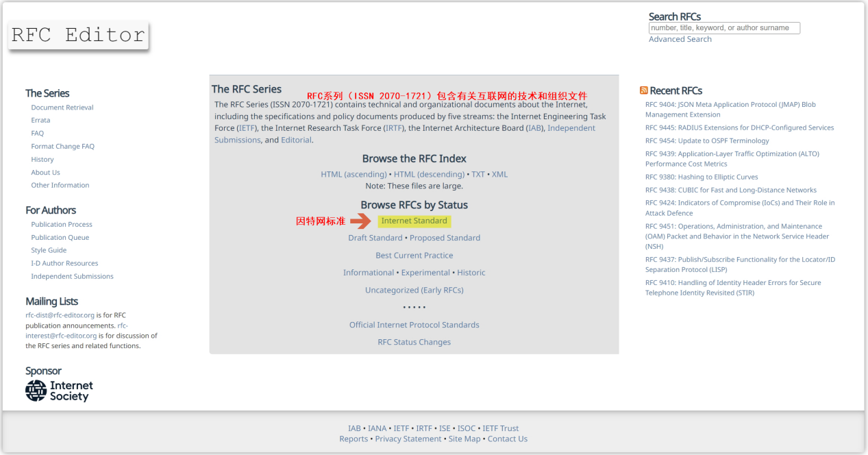Viewport: 868px width, 455px height.
Task: Open RFC 9445 RADIUS Extensions link
Action: [740, 127]
